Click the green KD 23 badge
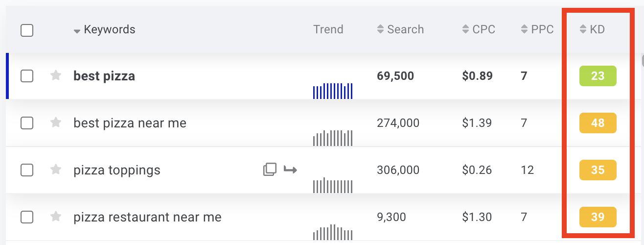 pos(598,76)
